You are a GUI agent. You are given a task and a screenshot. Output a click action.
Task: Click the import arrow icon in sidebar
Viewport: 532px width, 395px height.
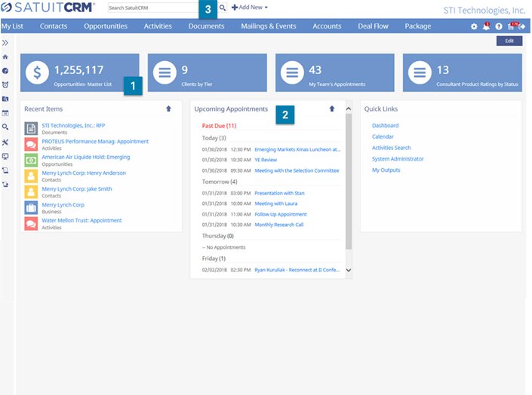[5, 170]
